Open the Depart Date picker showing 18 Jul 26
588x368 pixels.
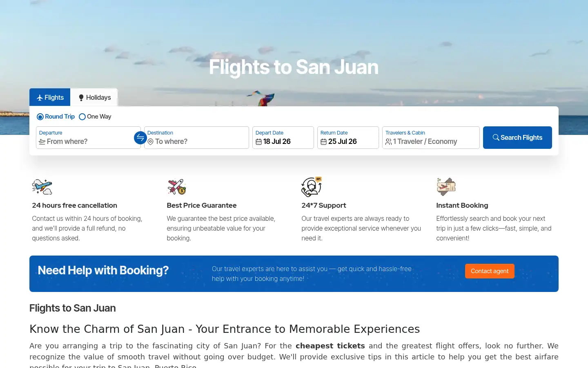click(283, 137)
